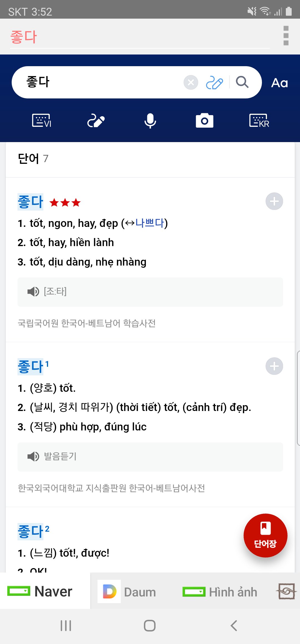
Task: Tap the magnifying glass search icon
Action: [x=242, y=82]
